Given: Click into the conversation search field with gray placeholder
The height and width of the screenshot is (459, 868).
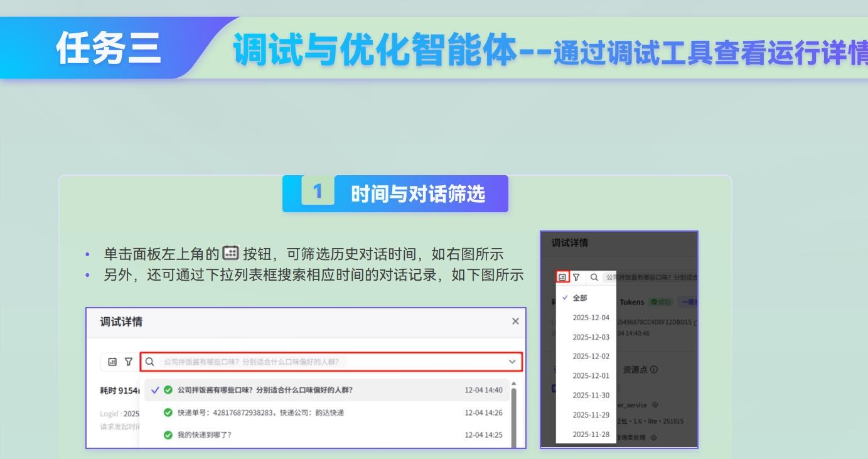Looking at the screenshot, I should [331, 362].
